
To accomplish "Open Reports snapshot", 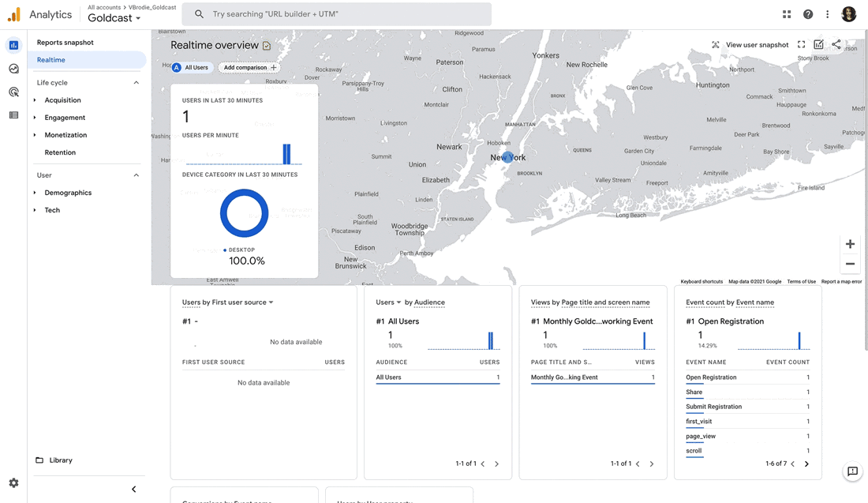I will point(65,42).
